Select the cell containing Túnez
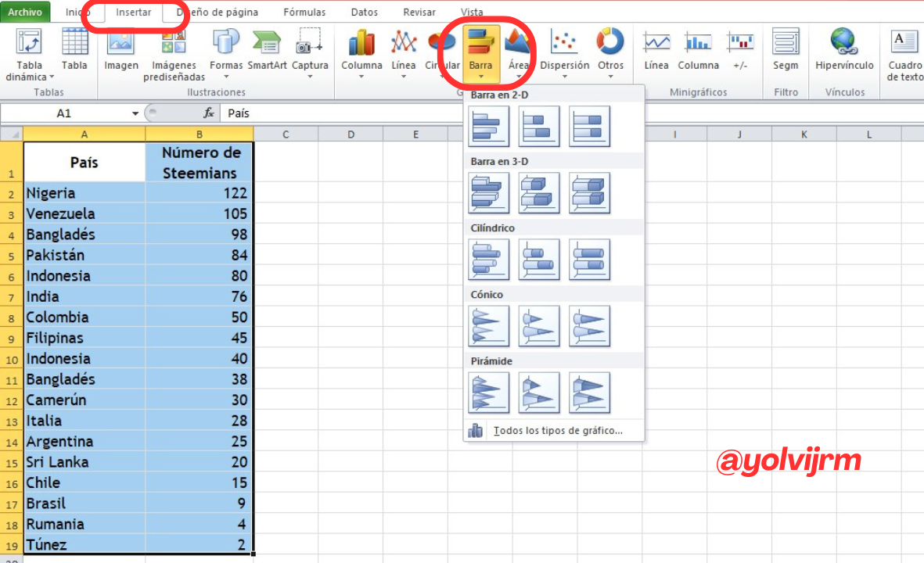Image resolution: width=924 pixels, height=563 pixels. (84, 545)
